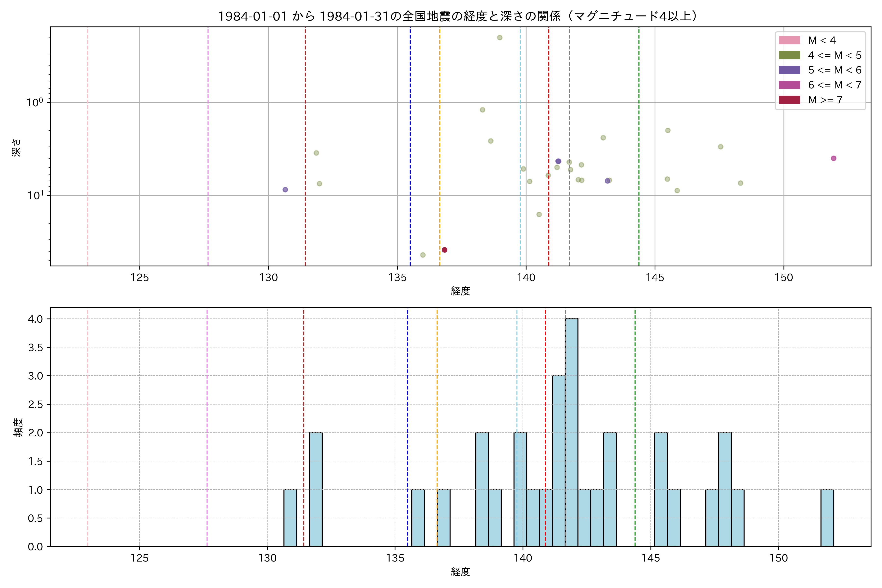Screen dimensions: 882x588
Task: Click the topmost olive scatter point
Action: 500,37
